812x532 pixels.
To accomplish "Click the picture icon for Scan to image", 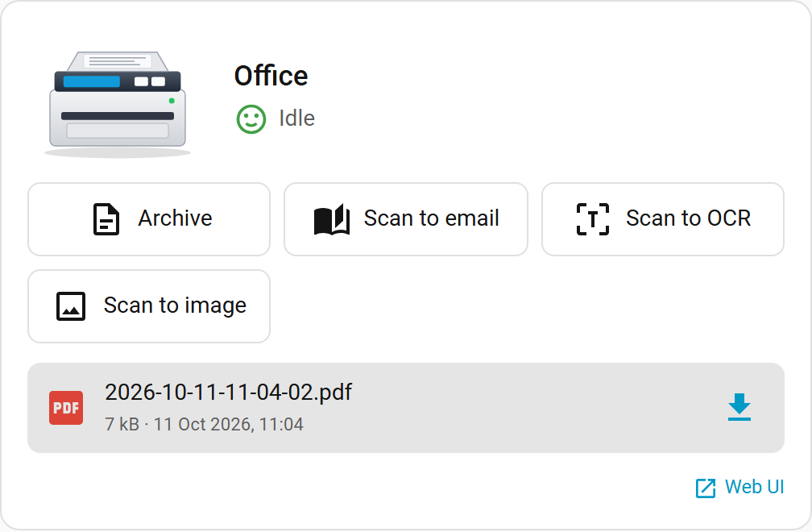I will pyautogui.click(x=71, y=306).
